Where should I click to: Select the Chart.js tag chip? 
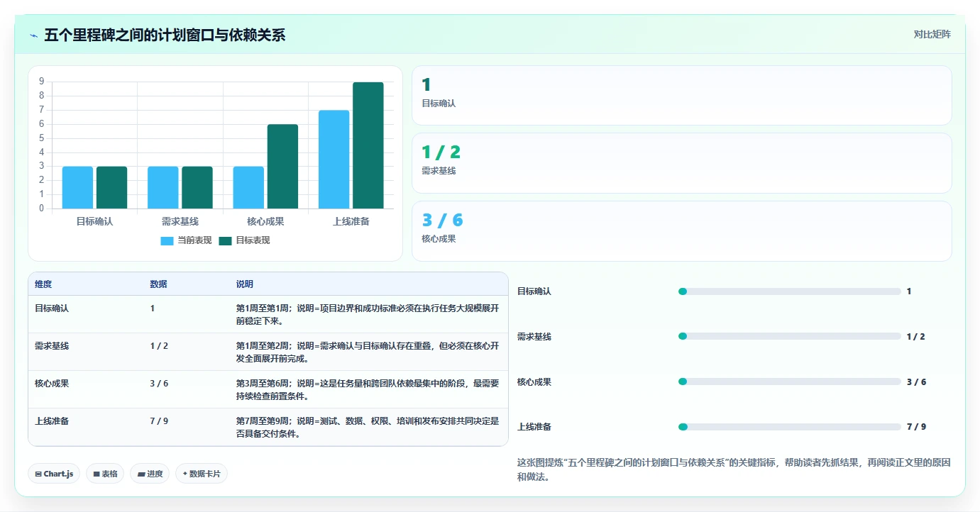(54, 474)
